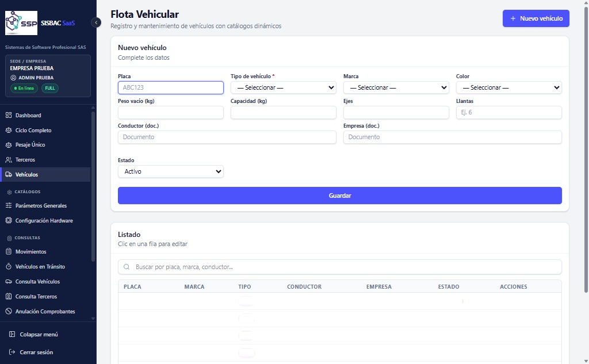Image resolution: width=589 pixels, height=364 pixels.
Task: Click the Parámetros Generales sliders icon
Action: pyautogui.click(x=9, y=205)
